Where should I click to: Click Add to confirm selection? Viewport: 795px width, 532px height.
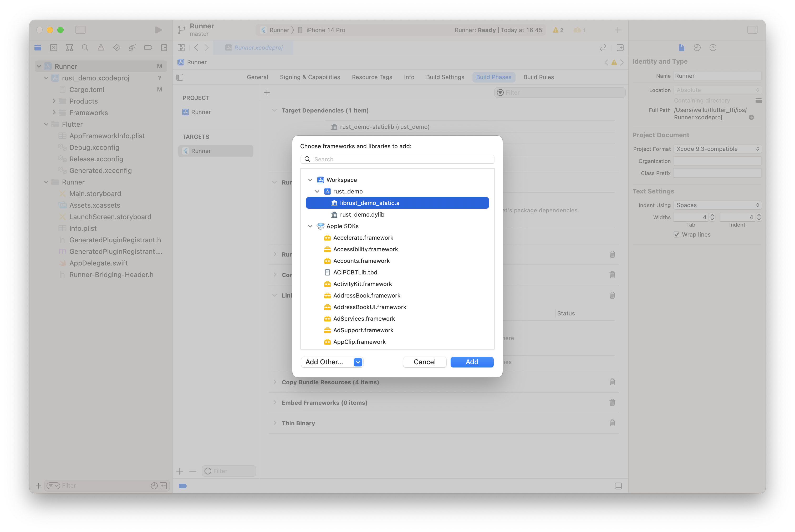[471, 362]
